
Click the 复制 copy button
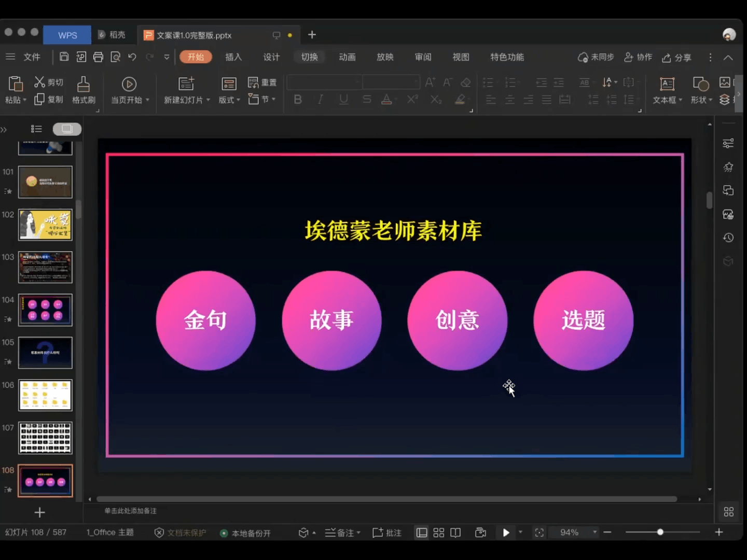pos(49,100)
